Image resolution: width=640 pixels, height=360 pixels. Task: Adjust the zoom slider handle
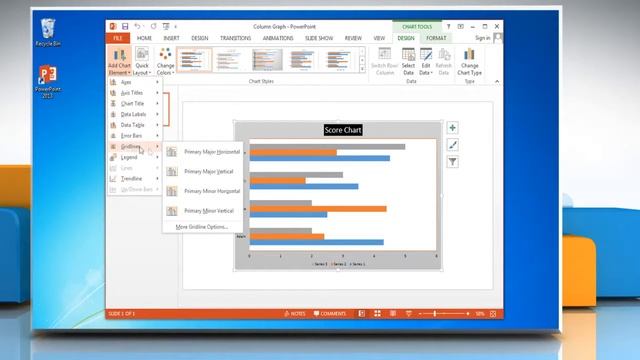[x=435, y=313]
